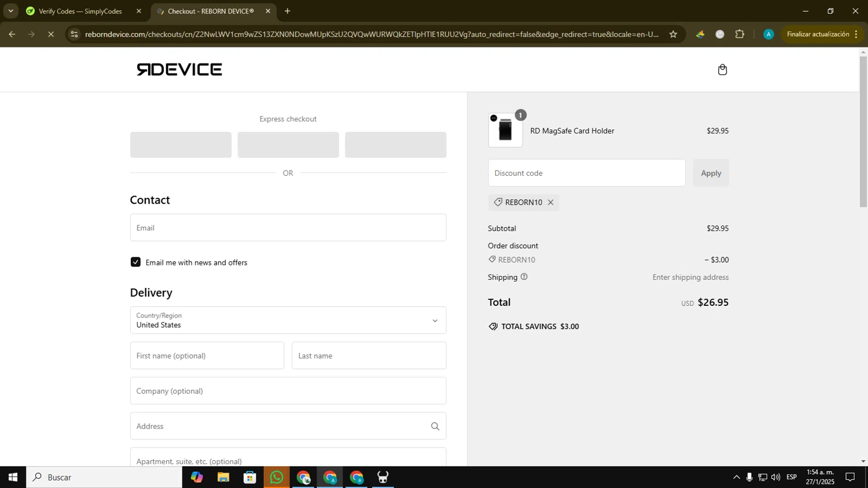Expand the Country/Region dropdown
Viewport: 868px width, 488px height.
coord(288,320)
